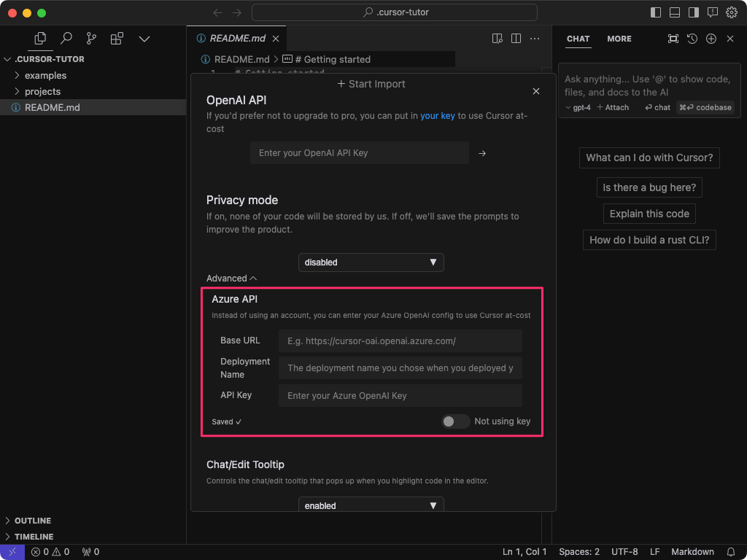
Task: Start a new chat with plus icon
Action: click(x=711, y=39)
